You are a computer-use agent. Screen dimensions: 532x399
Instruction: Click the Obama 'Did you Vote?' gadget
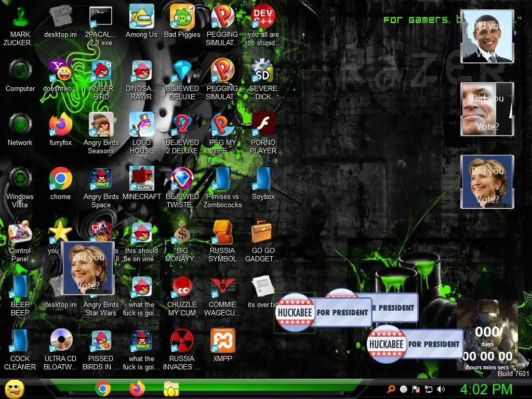pos(487,36)
